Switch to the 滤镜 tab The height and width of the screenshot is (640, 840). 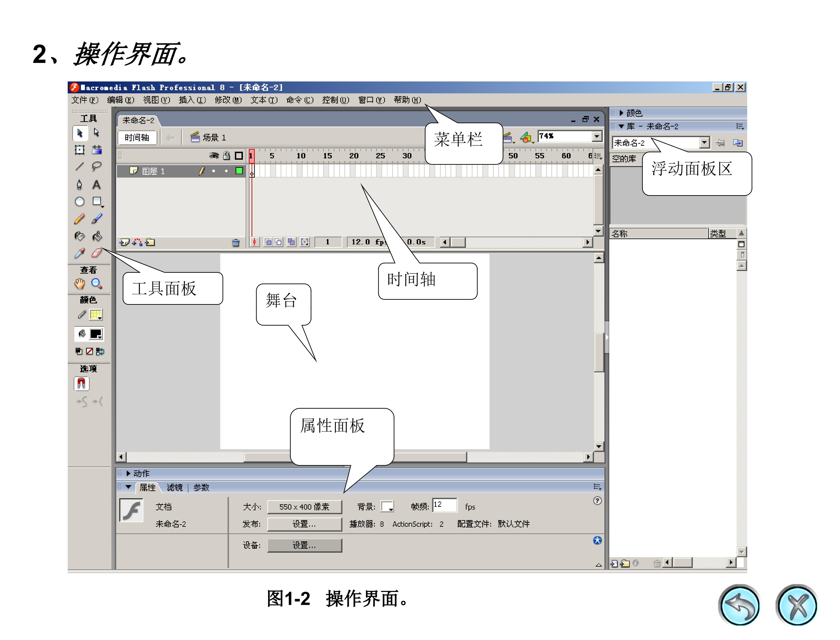pyautogui.click(x=175, y=487)
